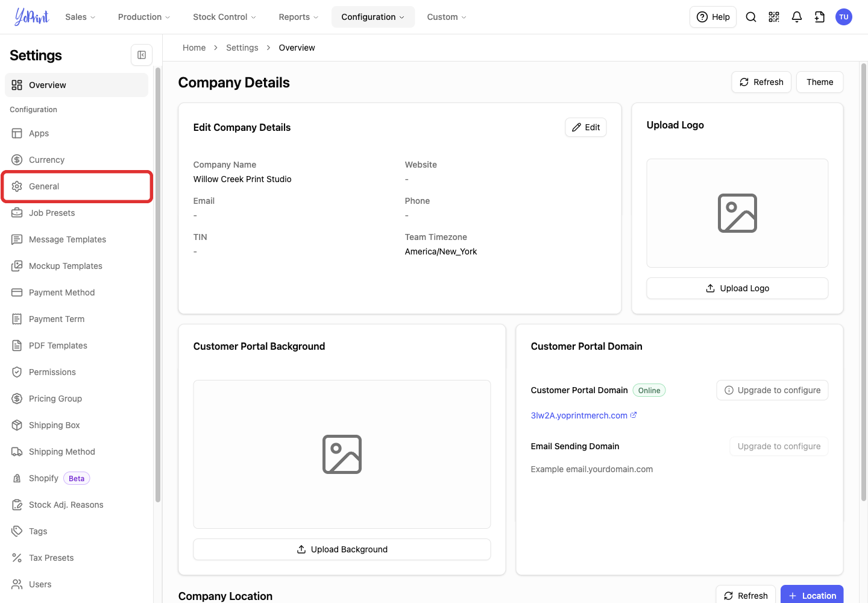Expand the Configuration menu
Viewport: 868px width, 603px height.
pyautogui.click(x=373, y=17)
